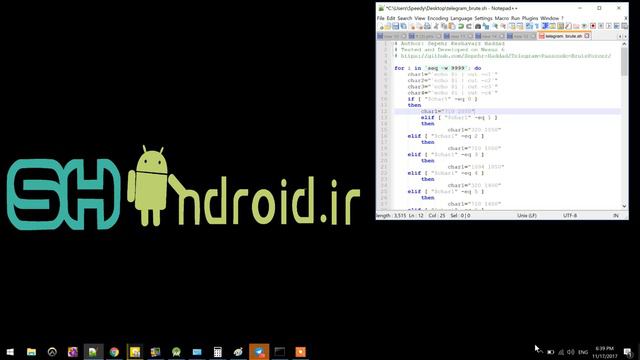Click the editor scrollbar up arrow
Viewport: 640px width, 360px height.
coord(624,44)
